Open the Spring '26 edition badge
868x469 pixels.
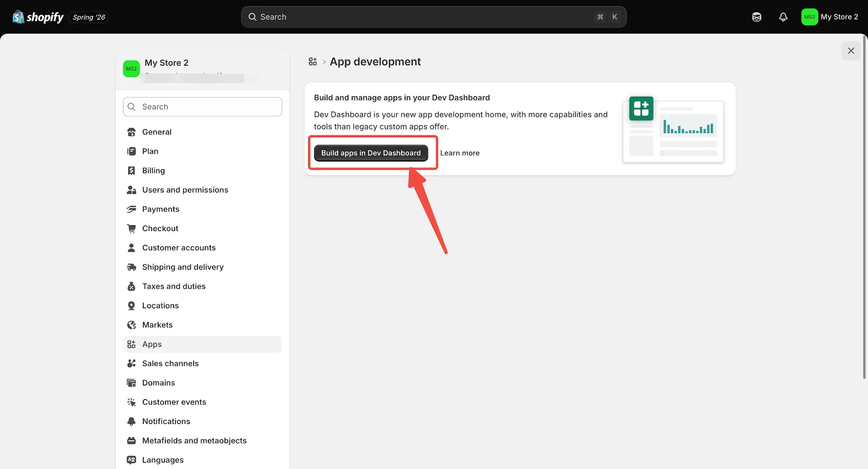tap(89, 17)
